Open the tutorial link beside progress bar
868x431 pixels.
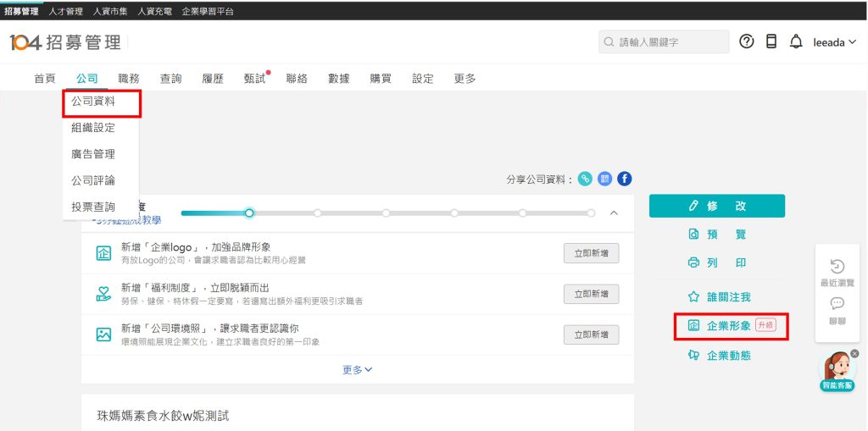128,220
